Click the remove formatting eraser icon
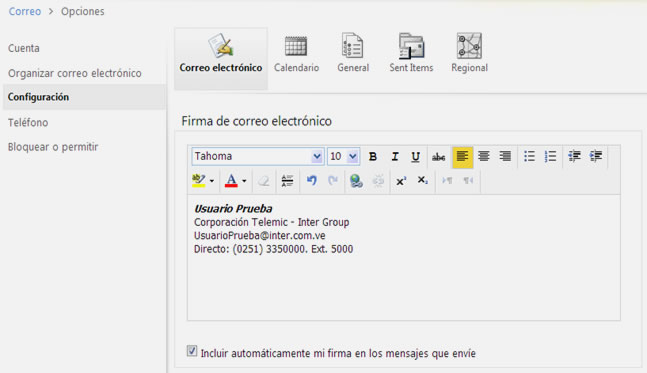Image resolution: width=647 pixels, height=373 pixels. [x=264, y=181]
